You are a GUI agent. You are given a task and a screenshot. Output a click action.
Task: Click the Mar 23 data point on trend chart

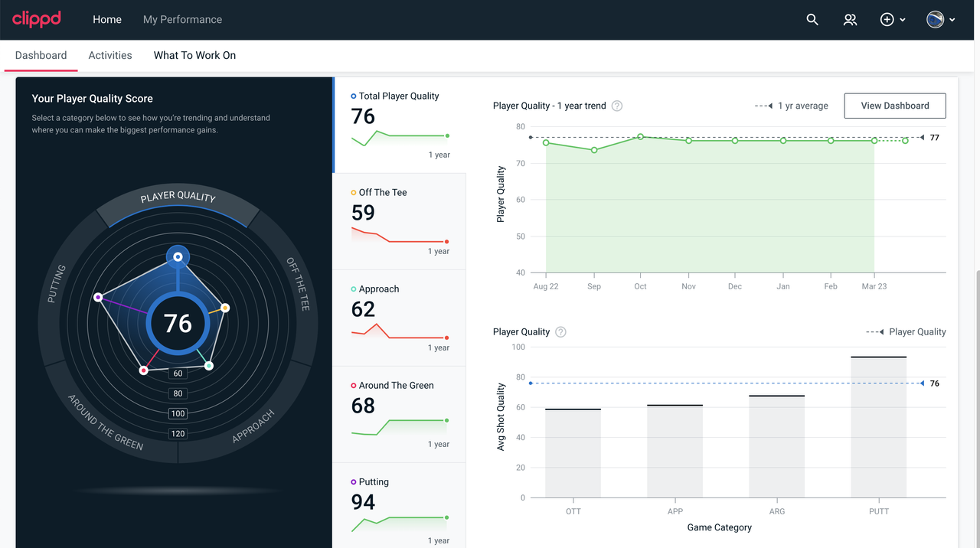(x=874, y=141)
